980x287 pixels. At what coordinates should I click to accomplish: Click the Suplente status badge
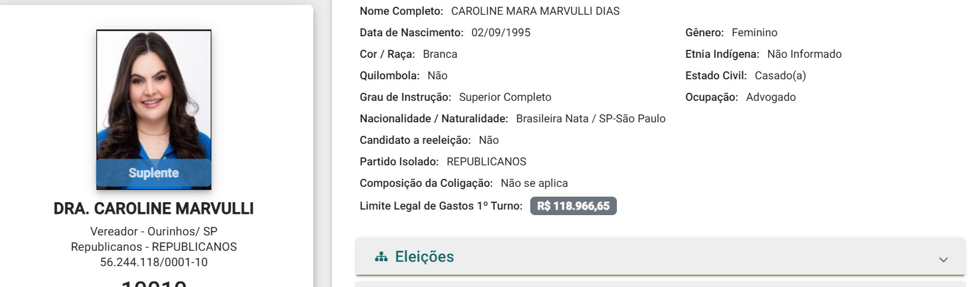click(154, 173)
